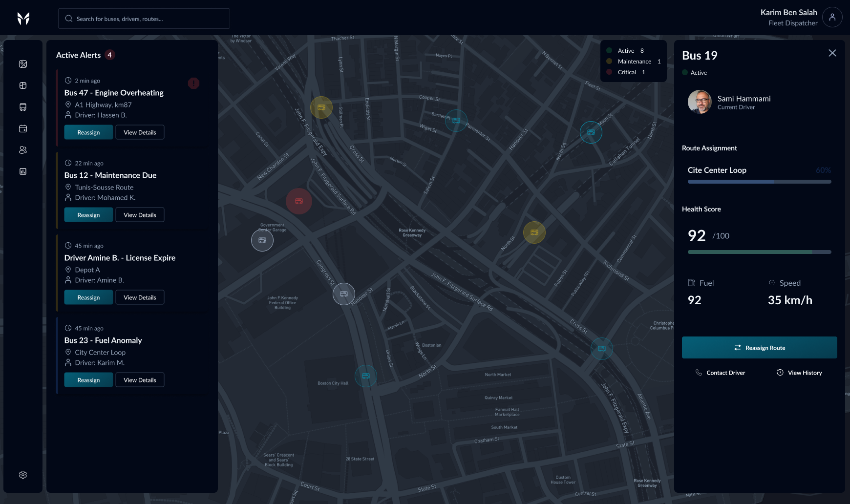The width and height of the screenshot is (850, 504).
Task: Click Driver Amine B. - License Expire title
Action: point(120,258)
